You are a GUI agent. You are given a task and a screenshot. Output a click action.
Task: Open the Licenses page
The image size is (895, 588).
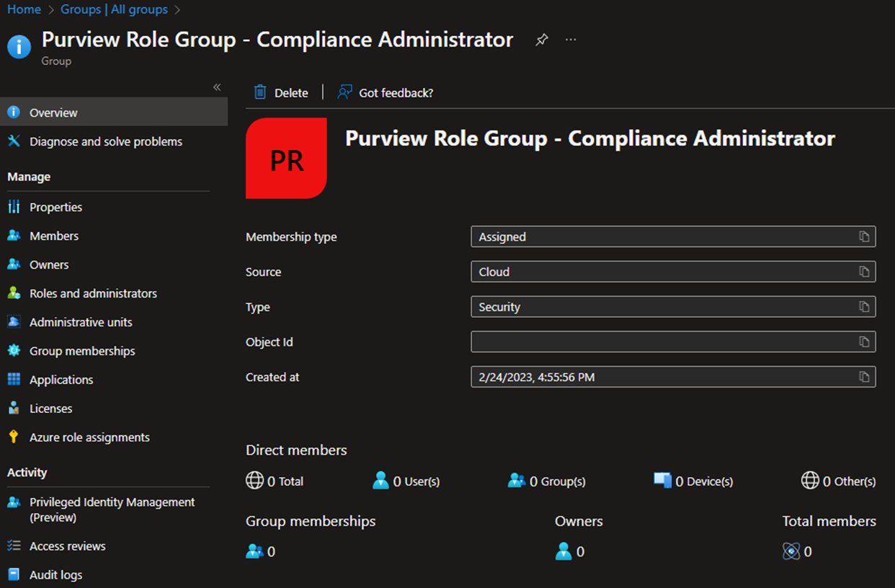[50, 408]
